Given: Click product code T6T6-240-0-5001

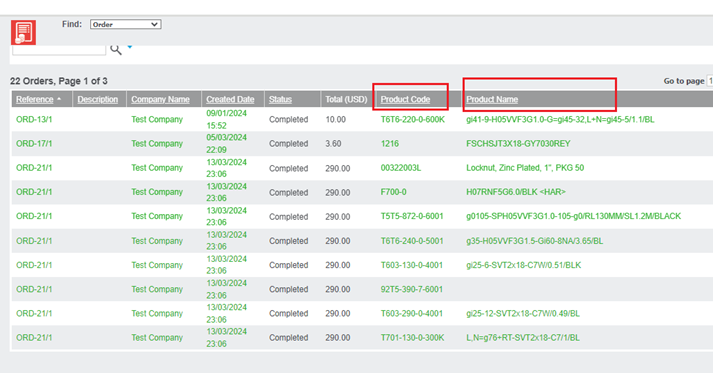Looking at the screenshot, I should [412, 241].
